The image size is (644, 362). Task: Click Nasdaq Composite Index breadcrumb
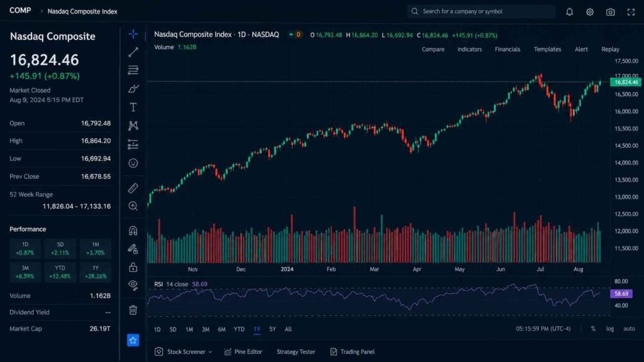coord(82,11)
